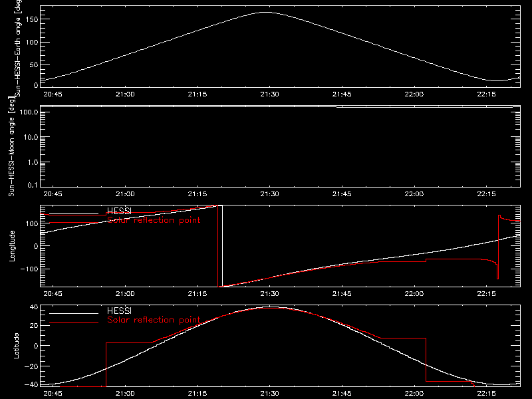Click 21:45 label under the Latitude plot
Viewport: 532px width, 399px height.
pos(342,394)
